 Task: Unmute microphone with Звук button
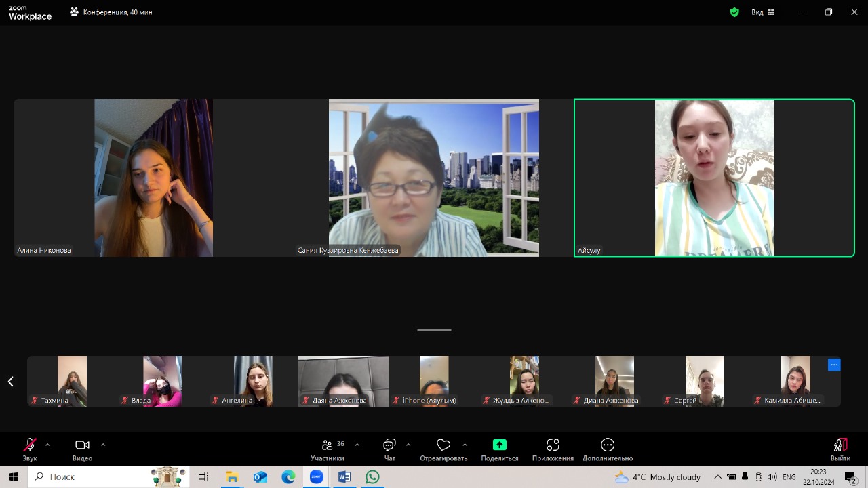30,445
